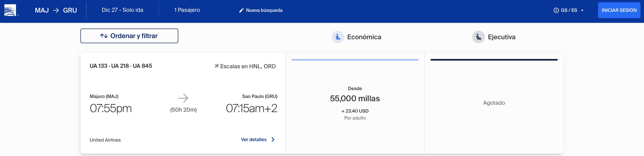Click the Agotado Ejecutiva fare cell
The image size is (644, 156).
494,103
